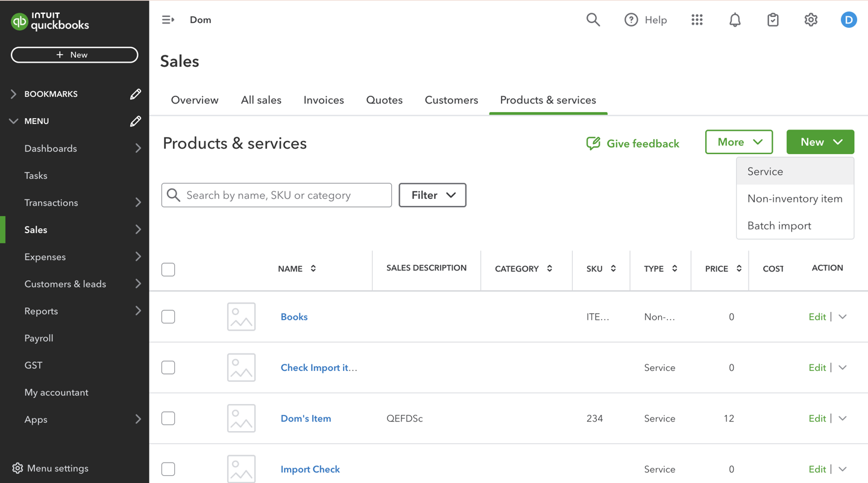The width and height of the screenshot is (868, 483).
Task: Tick the Import Check row checkbox
Action: [168, 469]
